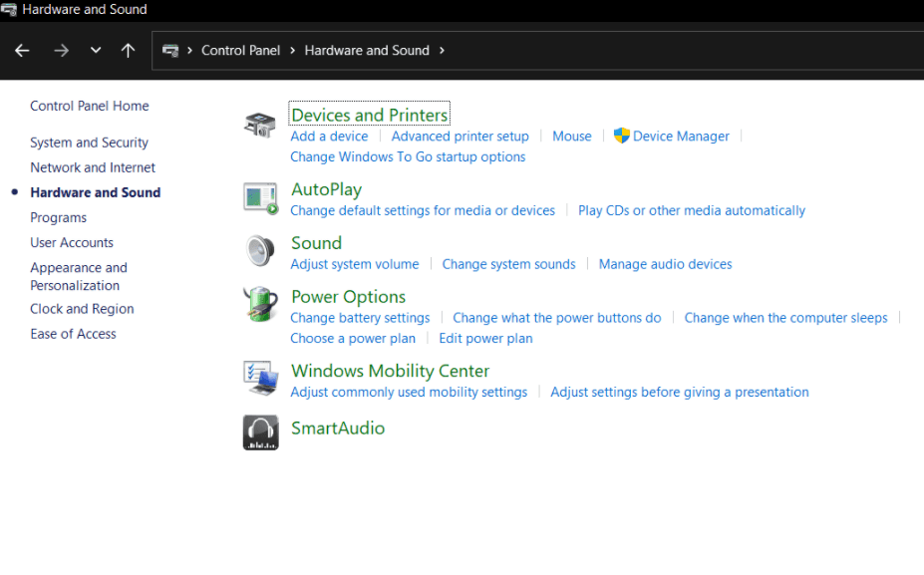Click the Devices and Printers icon
Screen dimensions: 924x575
[260, 125]
